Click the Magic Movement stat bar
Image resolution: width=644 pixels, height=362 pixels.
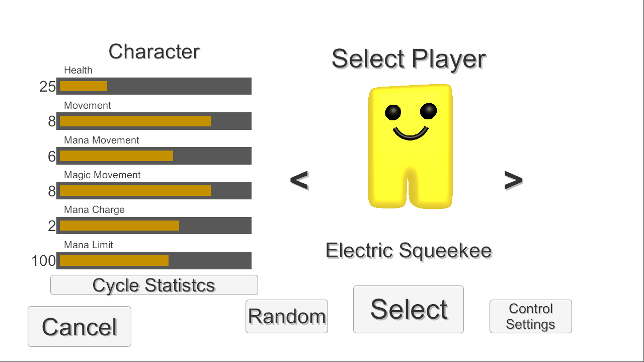click(x=154, y=190)
